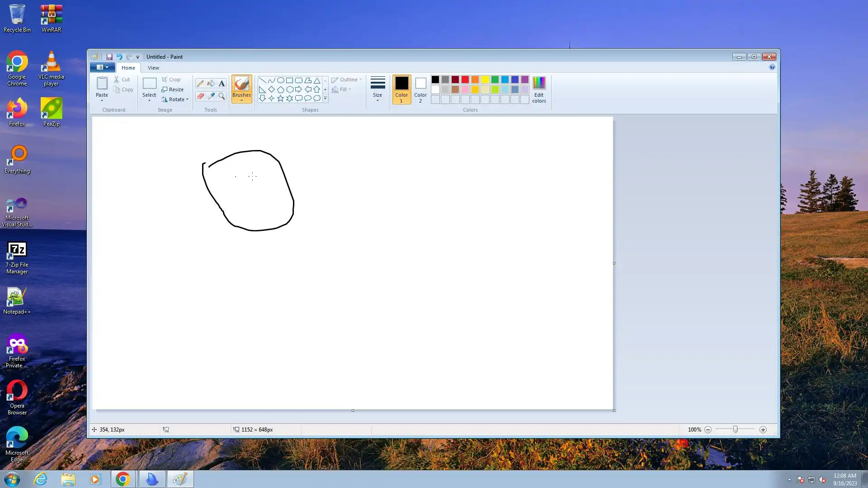Select the Text tool

222,83
